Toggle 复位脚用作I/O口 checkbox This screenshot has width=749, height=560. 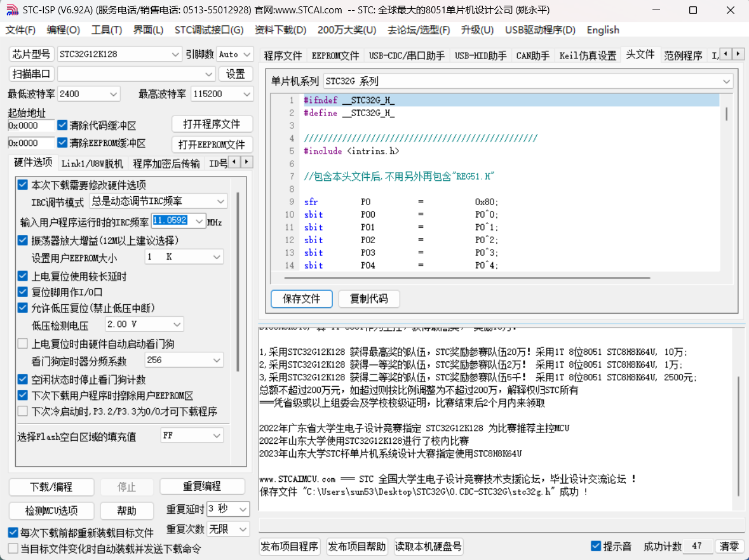coord(22,291)
